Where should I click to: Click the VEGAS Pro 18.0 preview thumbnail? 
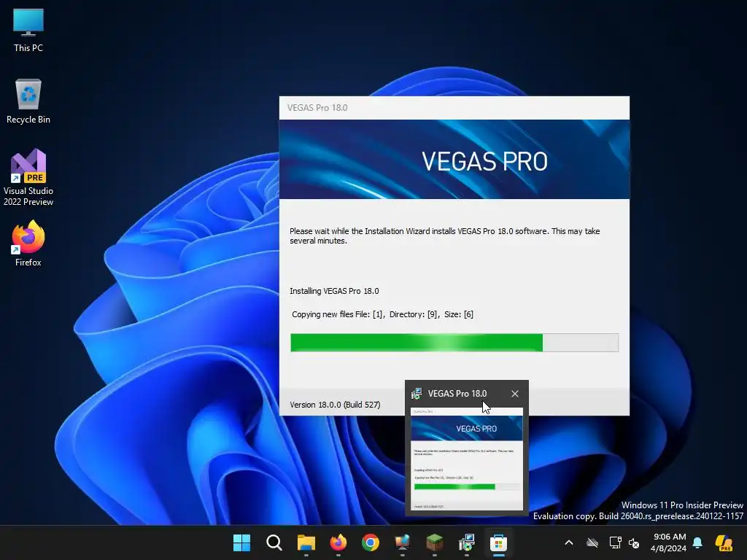[x=467, y=459]
